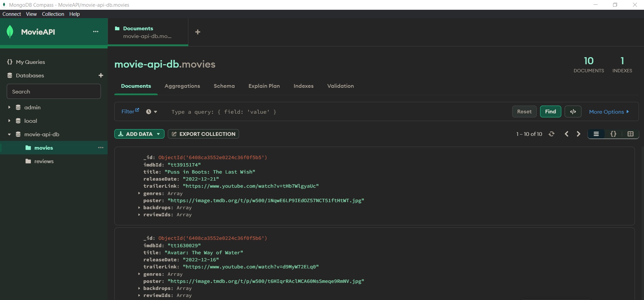Collapse the movie-api-db database tree
This screenshot has height=300, width=644.
pyautogui.click(x=9, y=134)
